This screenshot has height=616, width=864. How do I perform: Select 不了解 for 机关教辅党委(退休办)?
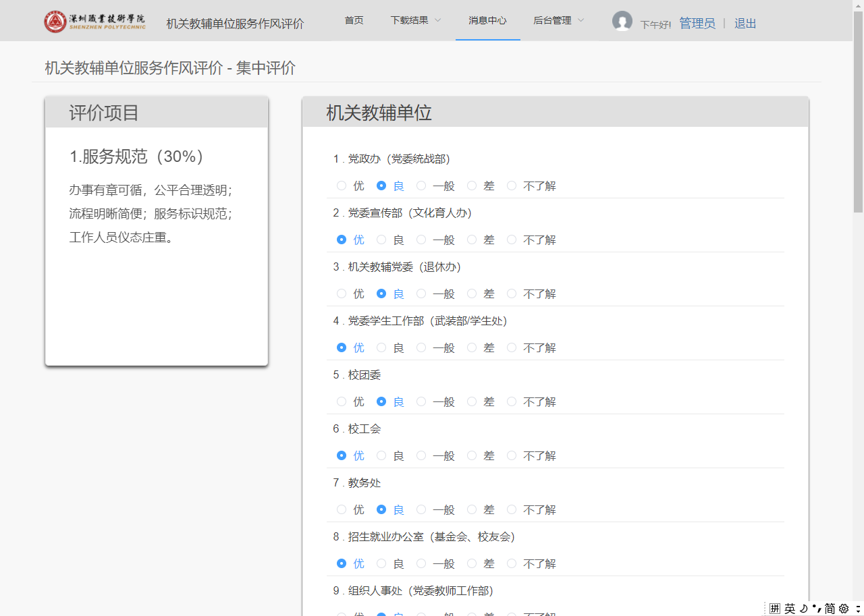[512, 293]
